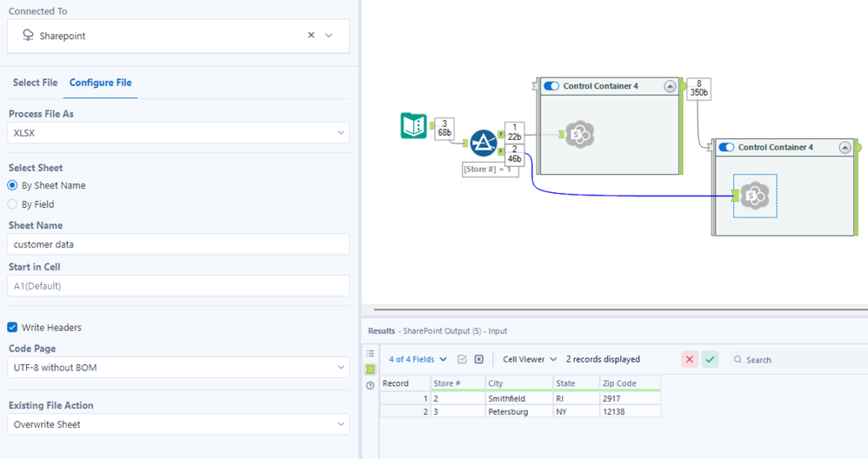The height and width of the screenshot is (459, 868).
Task: Click the Start in Cell input field
Action: pyautogui.click(x=178, y=285)
